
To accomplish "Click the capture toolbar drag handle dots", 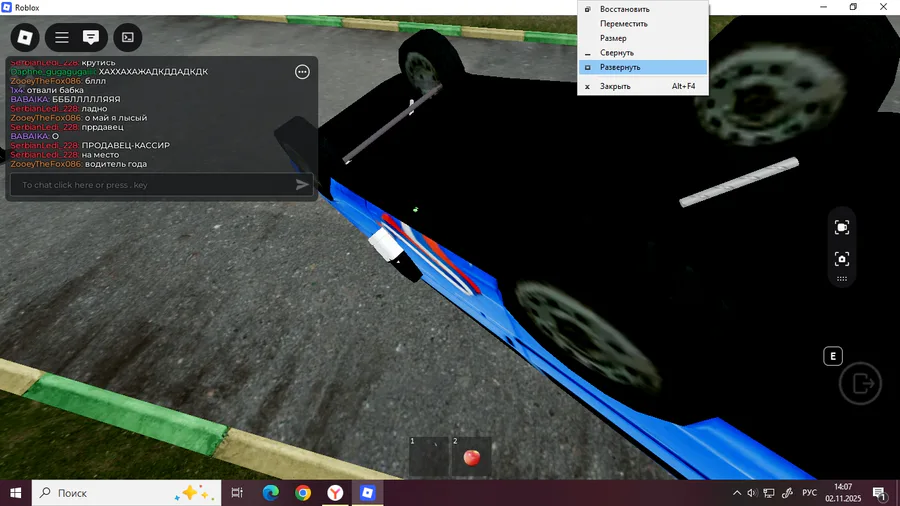I will [x=841, y=279].
